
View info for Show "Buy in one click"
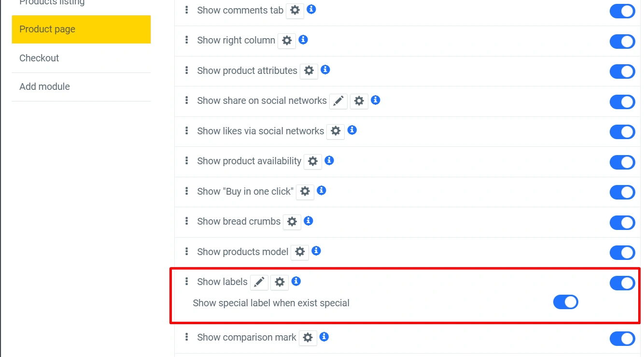322,191
